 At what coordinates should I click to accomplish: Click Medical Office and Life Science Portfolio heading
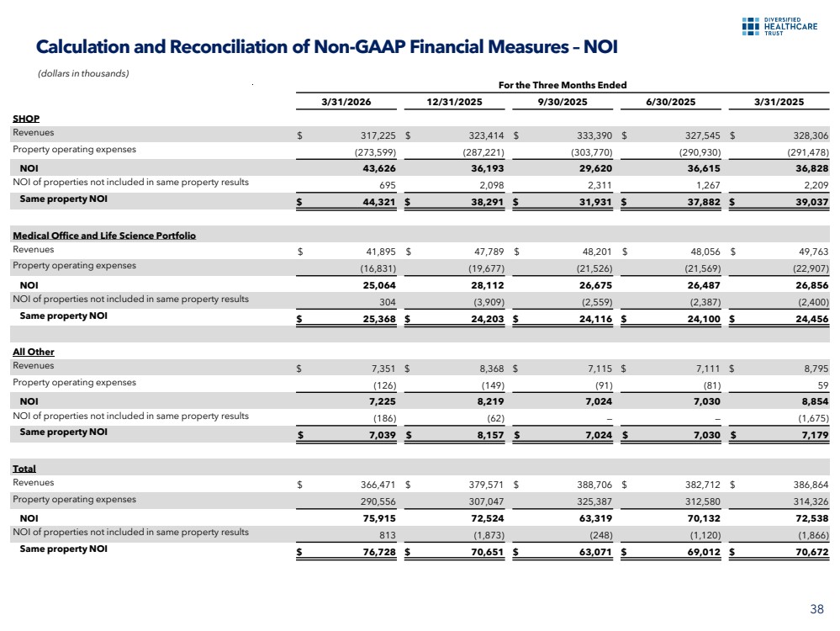point(104,236)
